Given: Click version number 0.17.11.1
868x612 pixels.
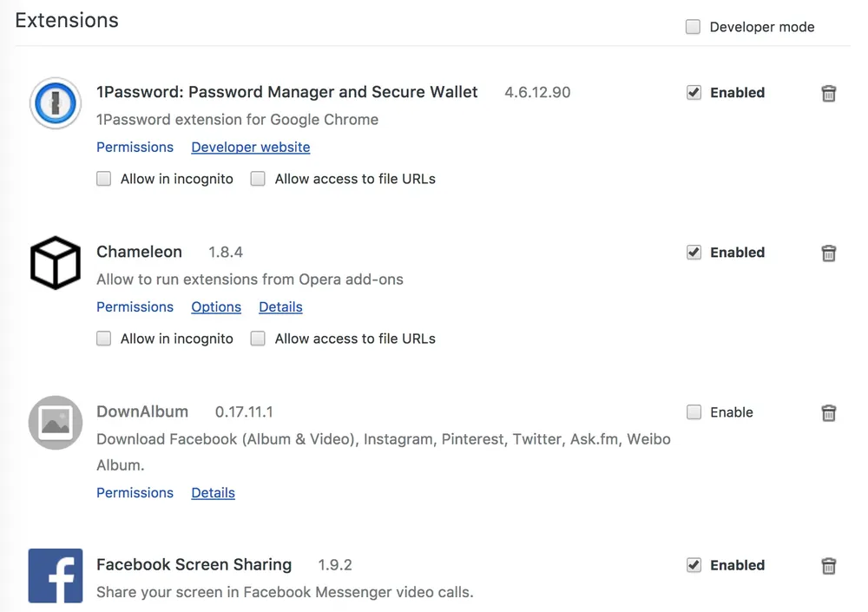Looking at the screenshot, I should [x=244, y=412].
